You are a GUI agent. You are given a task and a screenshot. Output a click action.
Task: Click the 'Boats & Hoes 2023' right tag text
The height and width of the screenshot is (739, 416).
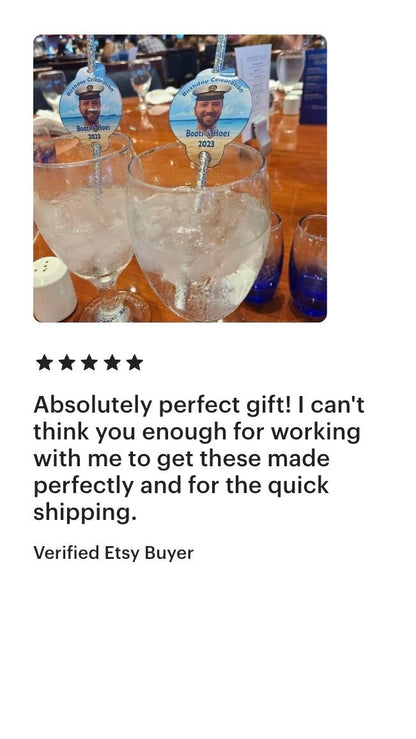207,138
